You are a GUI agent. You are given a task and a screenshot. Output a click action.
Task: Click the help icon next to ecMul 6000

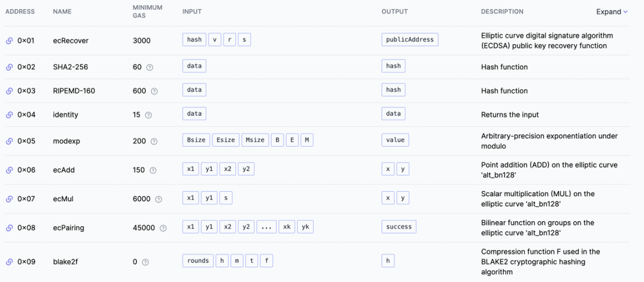[158, 199]
